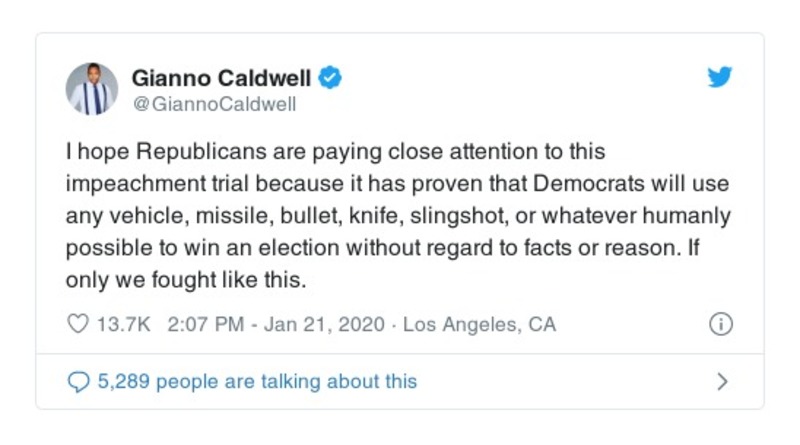Screen dimensions: 800x445
Task: Open the Los Angeles, CA location link
Action: pyautogui.click(x=479, y=324)
